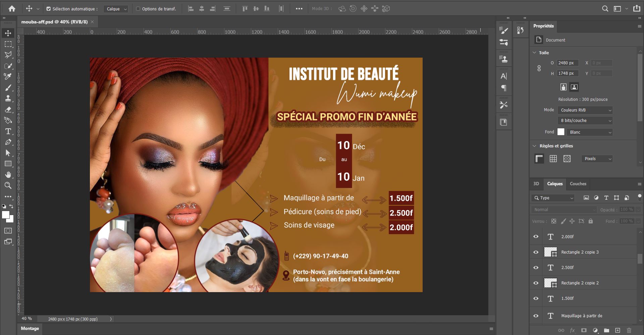Select the Eraser tool

(8, 110)
